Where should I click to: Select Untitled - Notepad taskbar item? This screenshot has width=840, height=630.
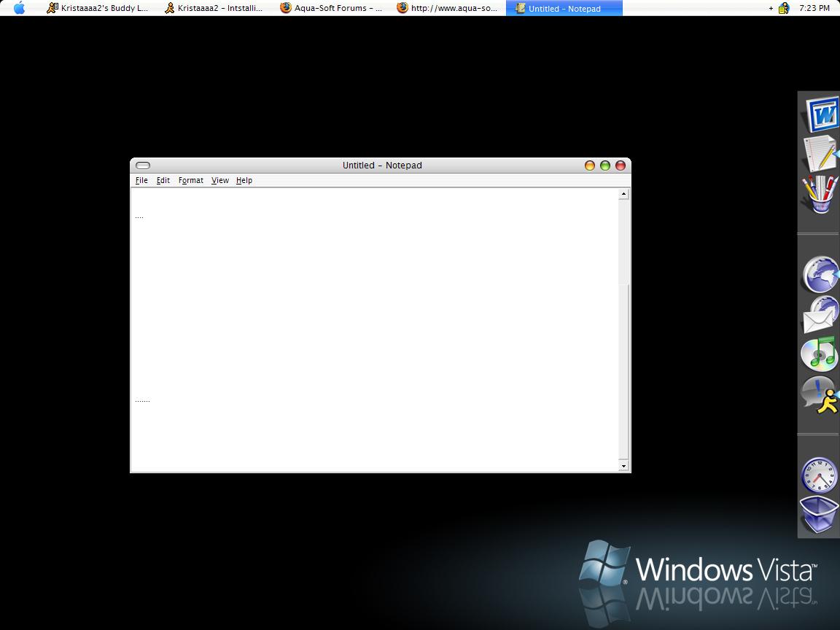[x=564, y=8]
